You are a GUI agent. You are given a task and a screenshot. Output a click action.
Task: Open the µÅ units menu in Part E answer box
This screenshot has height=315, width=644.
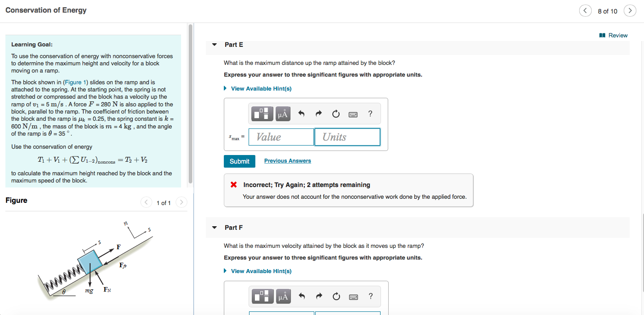coord(282,114)
